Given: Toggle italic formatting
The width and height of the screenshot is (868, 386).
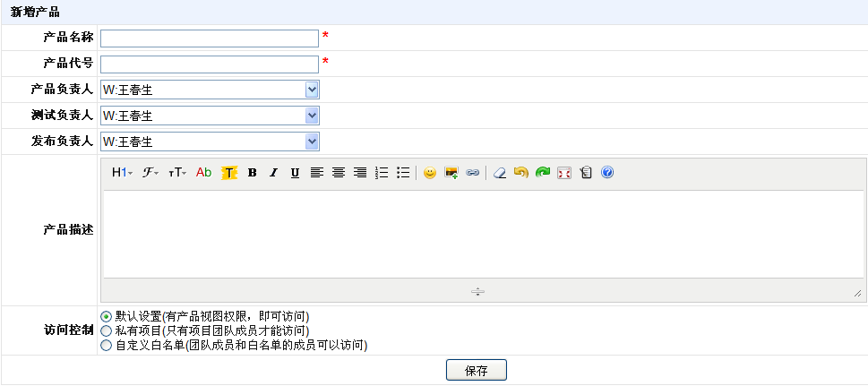Looking at the screenshot, I should [x=273, y=173].
